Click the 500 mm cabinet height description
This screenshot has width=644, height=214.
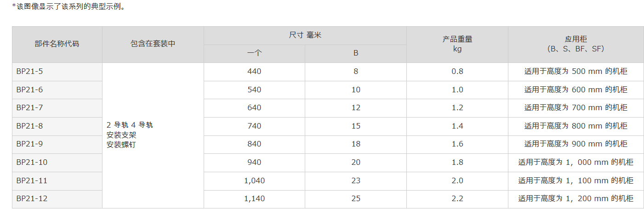576,72
